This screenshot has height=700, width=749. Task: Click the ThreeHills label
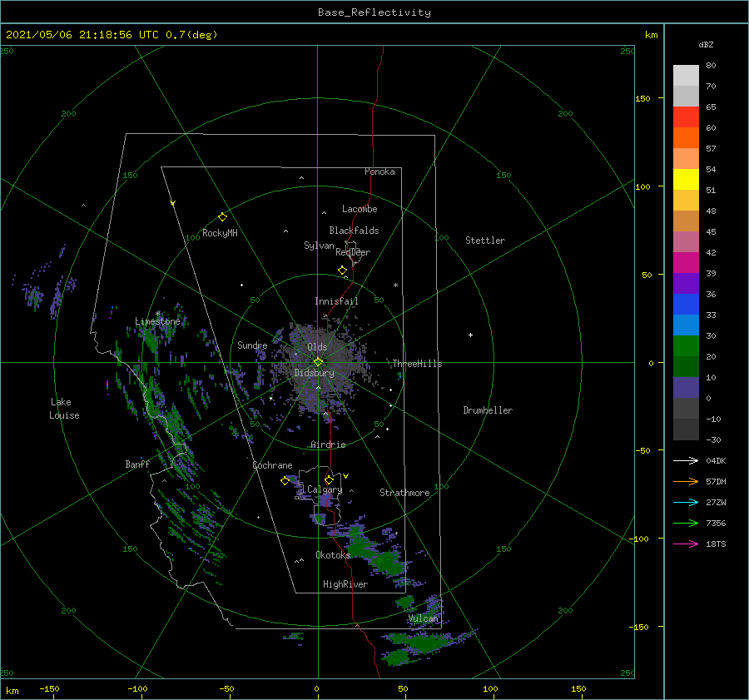[417, 364]
